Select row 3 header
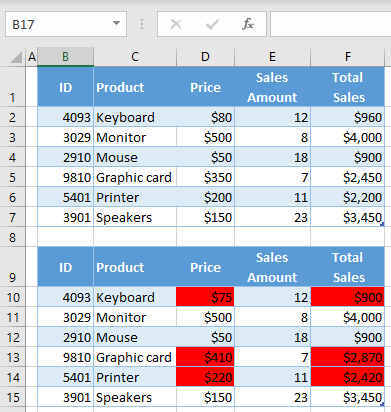This screenshot has width=391, height=412. click(x=13, y=137)
